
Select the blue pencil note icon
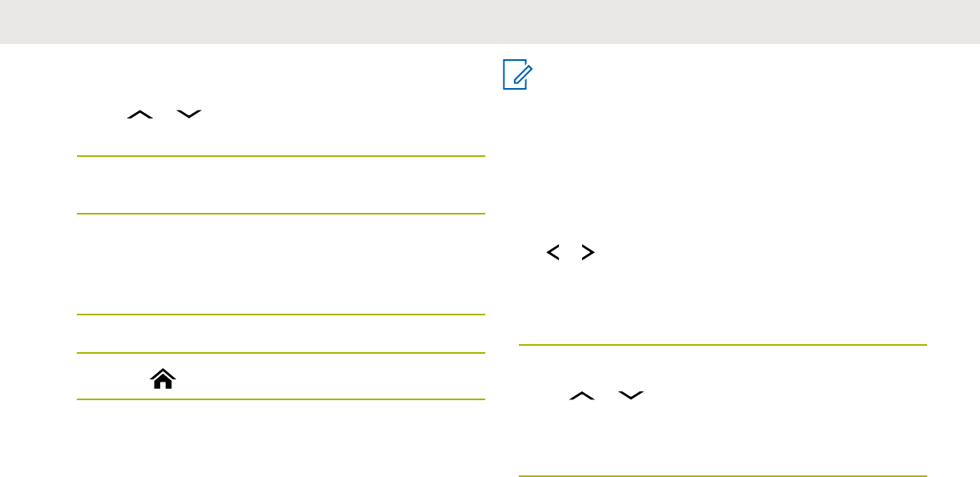coord(518,76)
